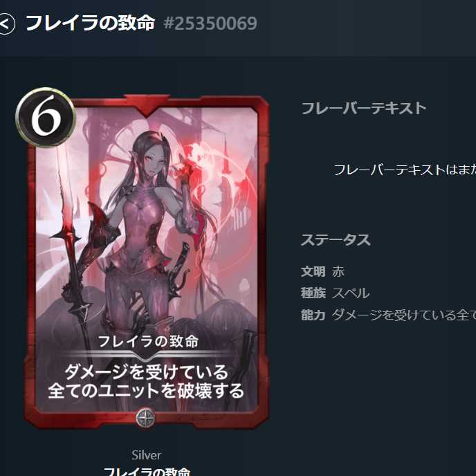The image size is (476, 476).
Task: Click the silver rarity gem on card bottom
Action: point(145,417)
